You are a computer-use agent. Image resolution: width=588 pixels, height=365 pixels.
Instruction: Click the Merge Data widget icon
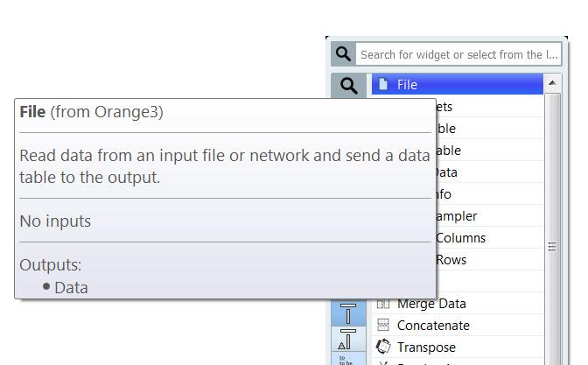383,304
